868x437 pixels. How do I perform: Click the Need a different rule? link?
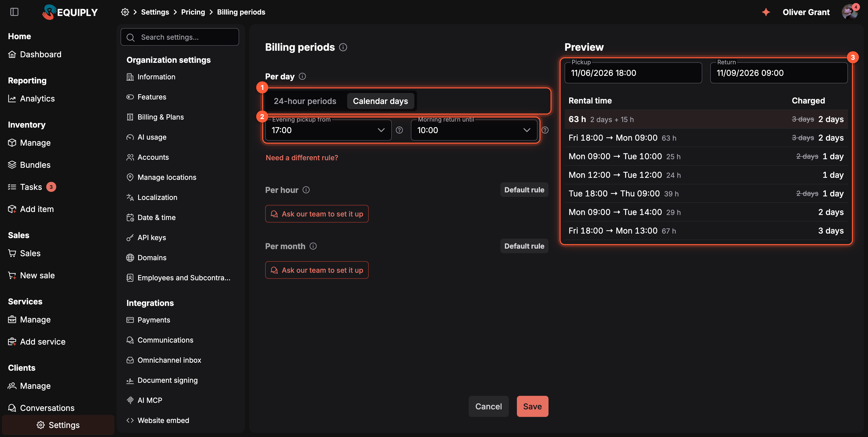point(302,158)
